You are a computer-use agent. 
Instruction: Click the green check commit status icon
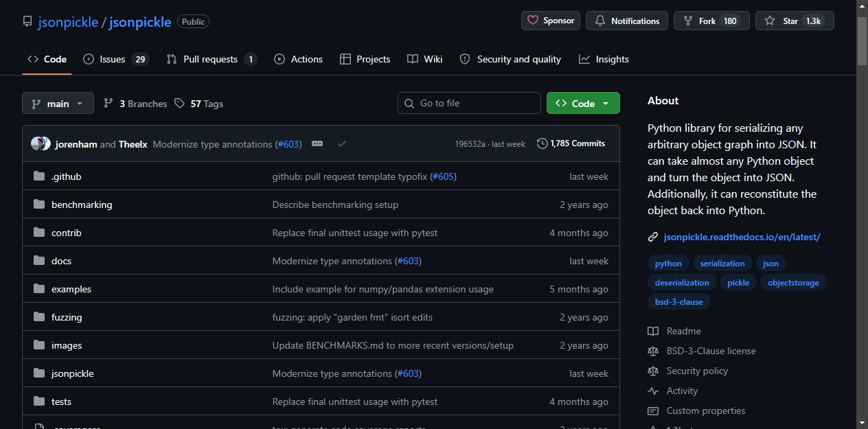(342, 144)
